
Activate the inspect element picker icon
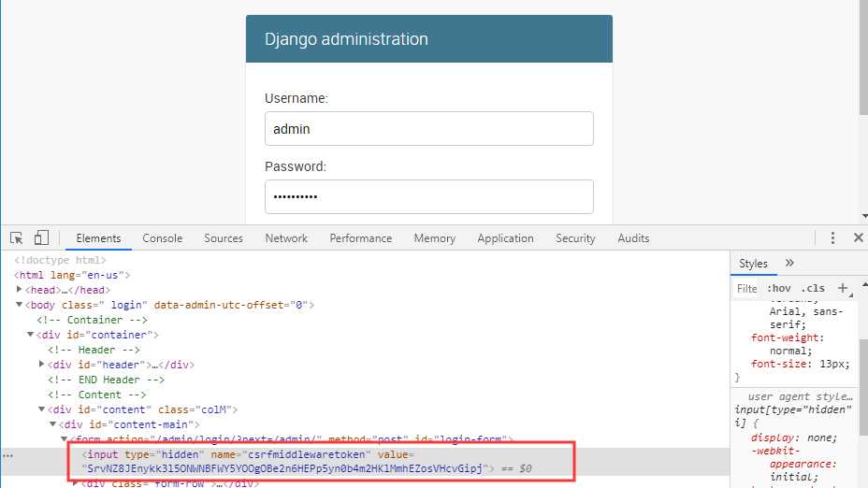(16, 237)
